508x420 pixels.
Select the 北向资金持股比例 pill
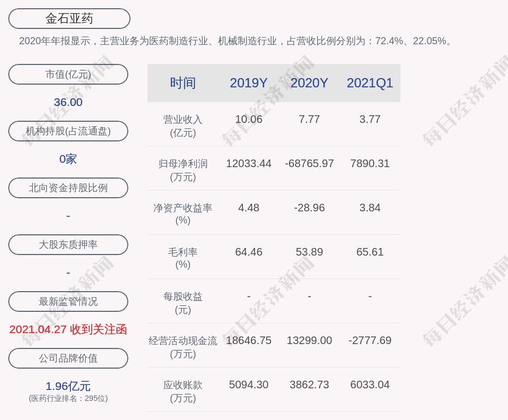point(68,188)
